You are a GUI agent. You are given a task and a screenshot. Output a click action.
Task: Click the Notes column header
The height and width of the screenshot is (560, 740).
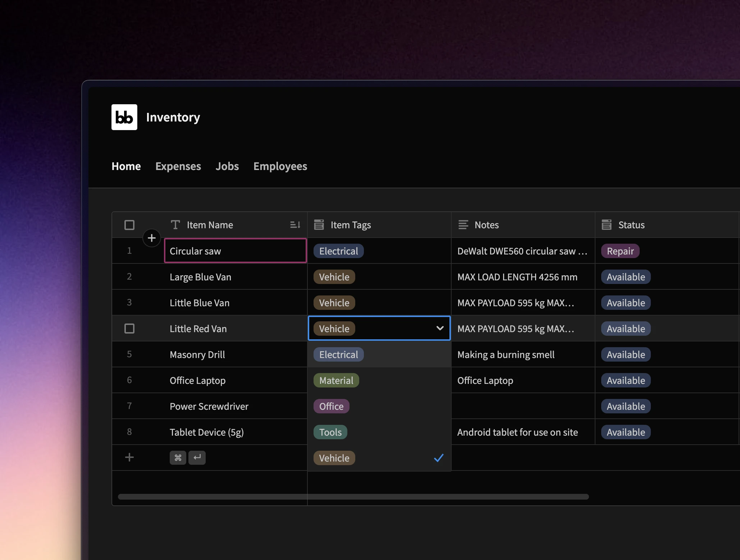pos(523,225)
